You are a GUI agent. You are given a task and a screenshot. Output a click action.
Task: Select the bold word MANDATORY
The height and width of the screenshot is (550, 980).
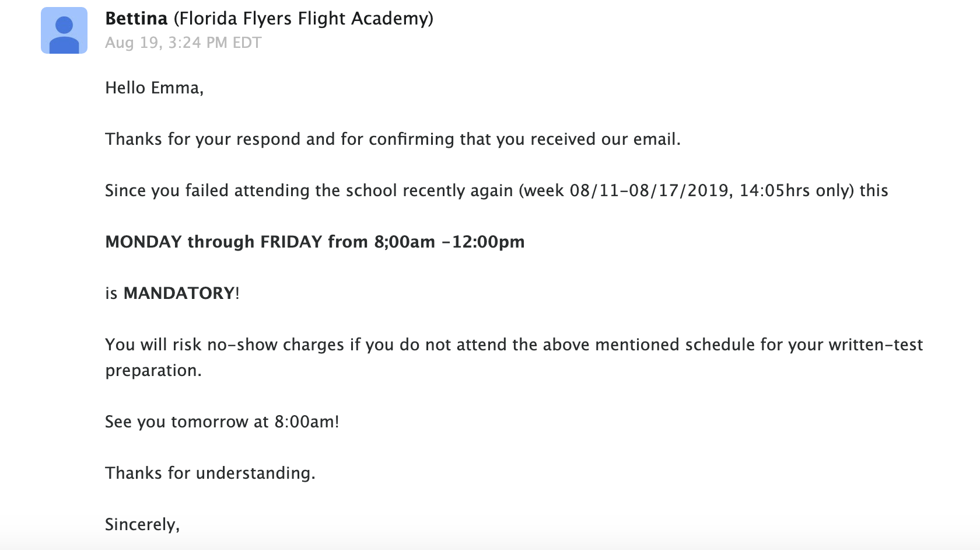point(179,293)
